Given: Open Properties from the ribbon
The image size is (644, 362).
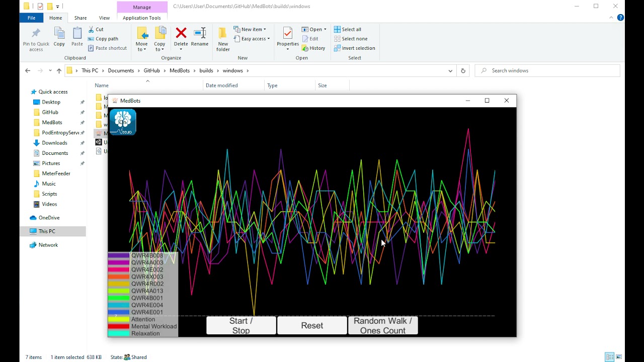Looking at the screenshot, I should click(x=288, y=39).
